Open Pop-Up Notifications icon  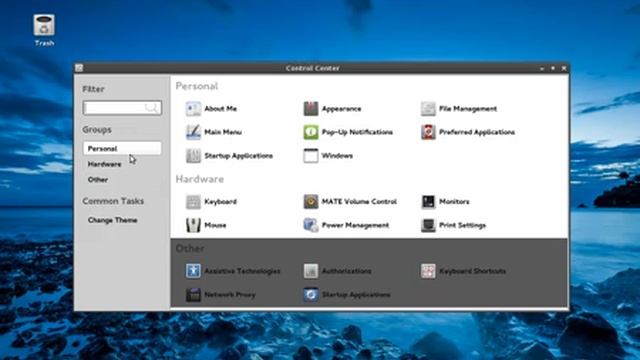coord(311,132)
